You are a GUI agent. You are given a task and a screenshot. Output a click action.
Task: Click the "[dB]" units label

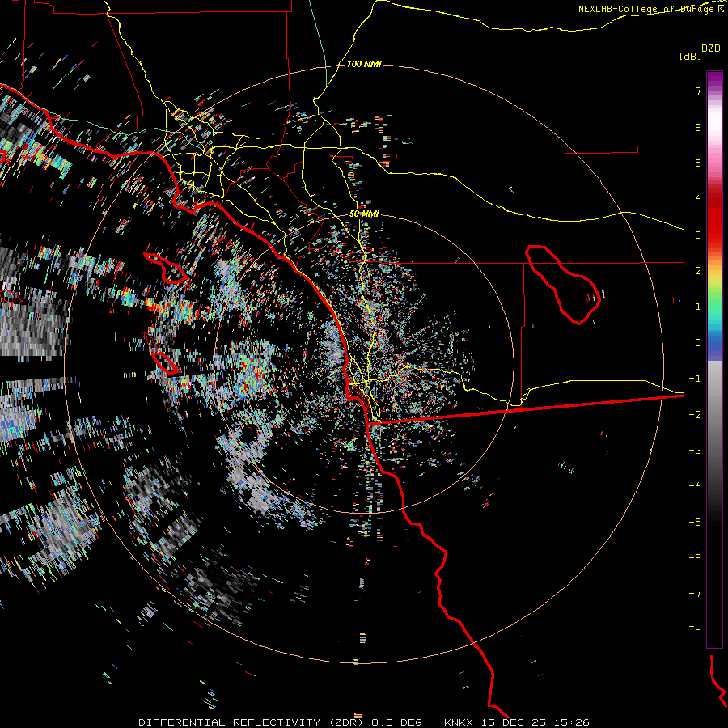(690, 56)
